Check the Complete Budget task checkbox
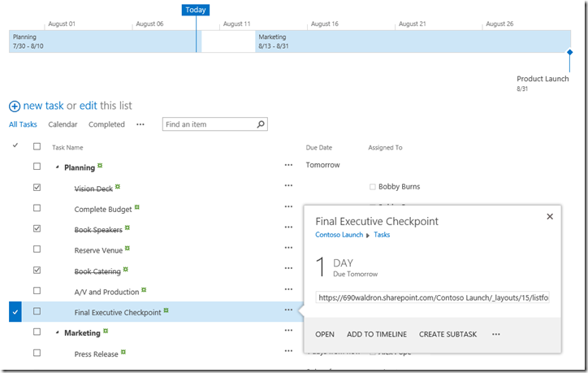Screen dimensions: 588x373 coord(37,208)
